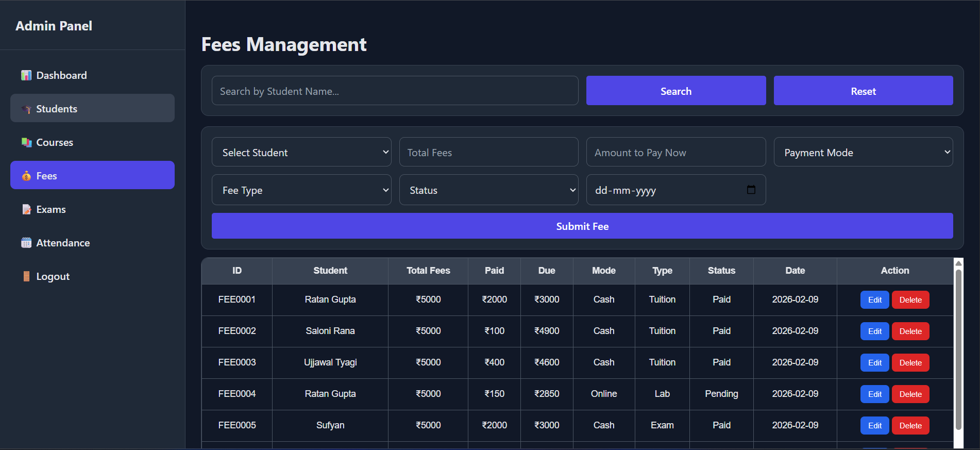The width and height of the screenshot is (980, 450).
Task: Click the Saloni Rana name cell
Action: pos(330,331)
